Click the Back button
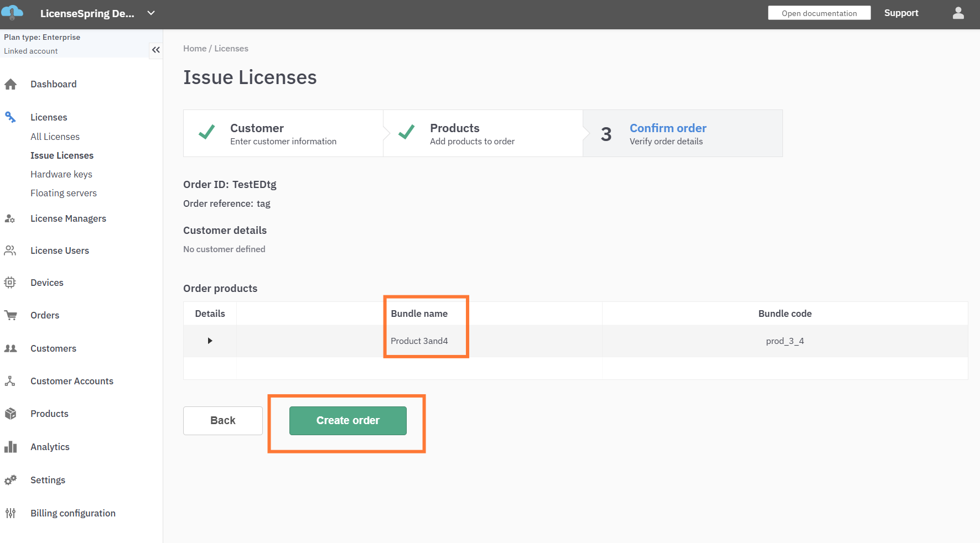Viewport: 980px width, 543px height. (x=223, y=421)
